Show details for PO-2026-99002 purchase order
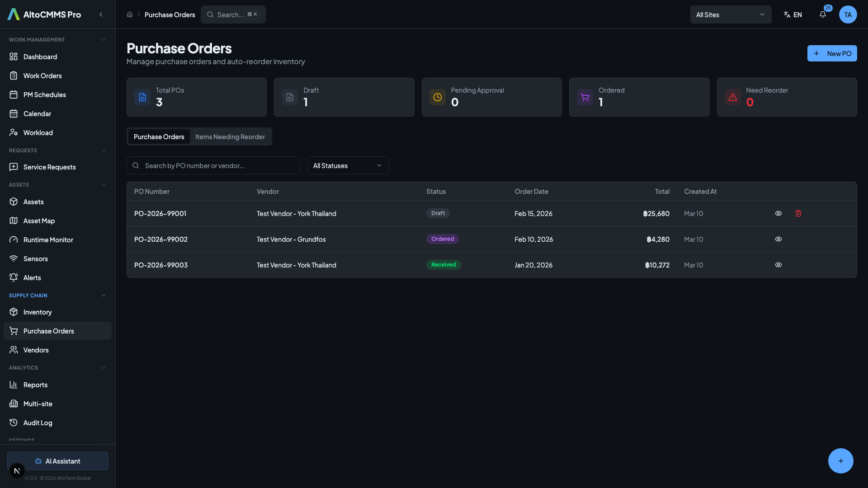The height and width of the screenshot is (488, 868). [778, 239]
